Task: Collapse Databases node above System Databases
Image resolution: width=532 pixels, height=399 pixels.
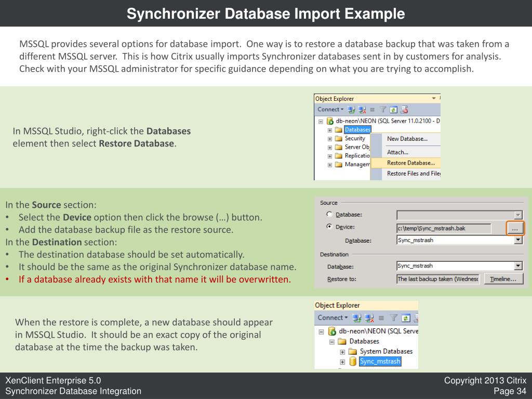Action: click(332, 342)
